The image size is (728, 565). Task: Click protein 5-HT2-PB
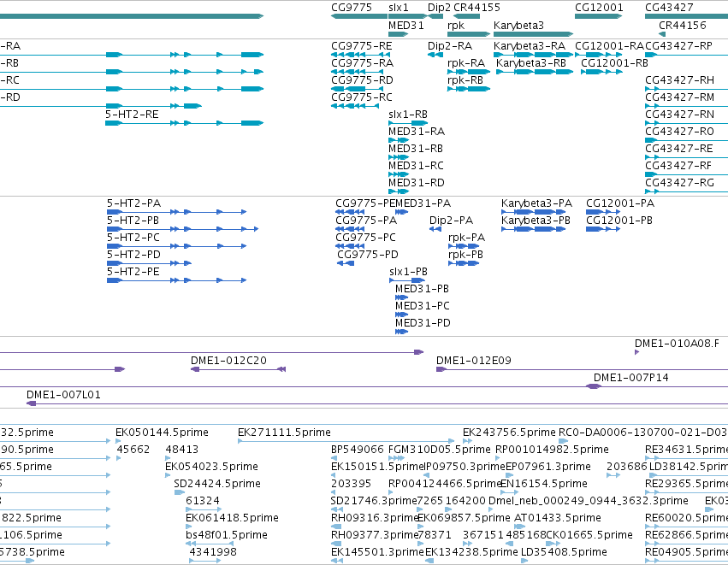pyautogui.click(x=182, y=229)
